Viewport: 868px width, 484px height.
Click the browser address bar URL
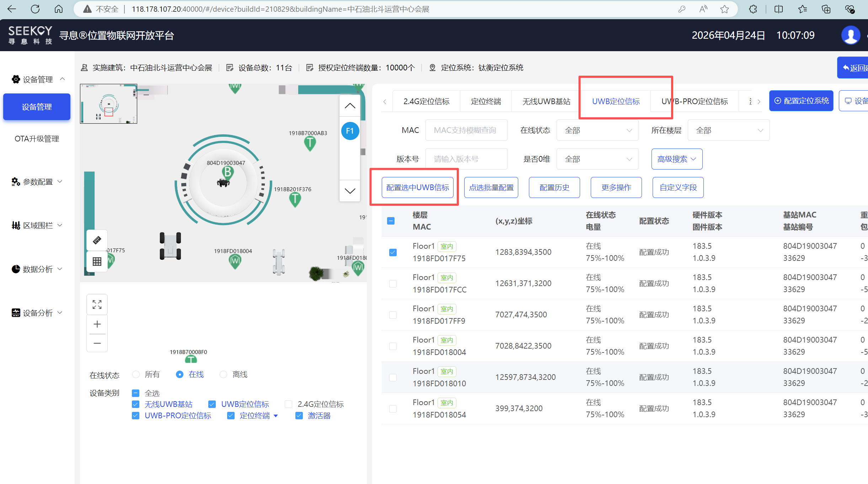point(280,9)
